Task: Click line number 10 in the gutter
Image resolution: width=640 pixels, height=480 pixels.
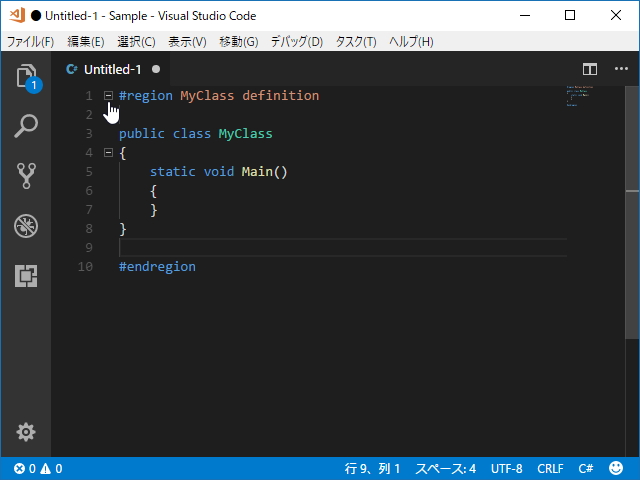Action: click(85, 267)
